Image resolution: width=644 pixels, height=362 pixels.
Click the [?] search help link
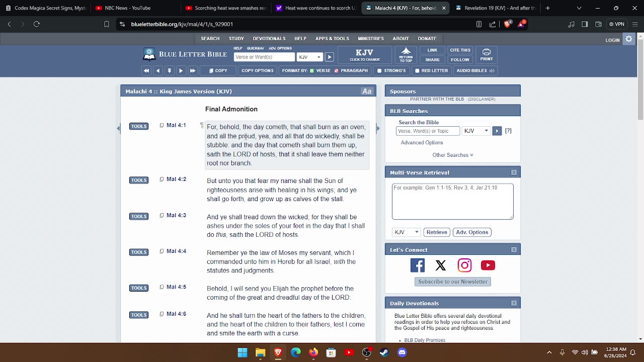pos(508,131)
